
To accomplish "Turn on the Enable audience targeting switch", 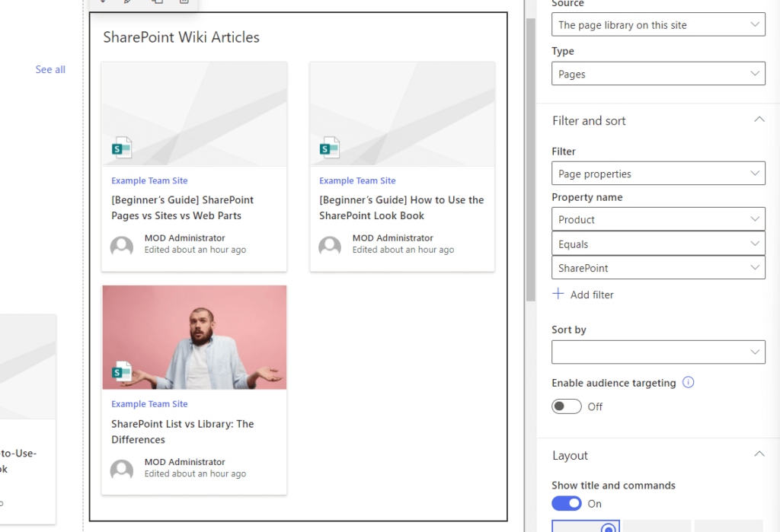I will (x=567, y=406).
